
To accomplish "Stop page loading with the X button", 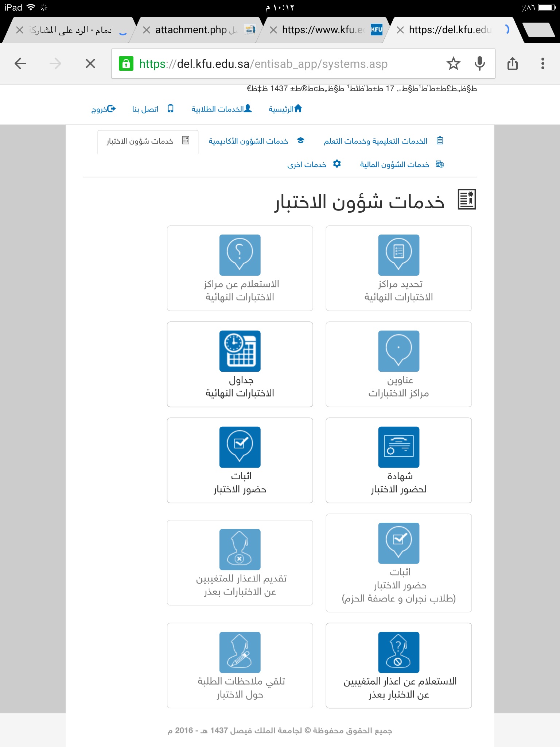I will 90,64.
